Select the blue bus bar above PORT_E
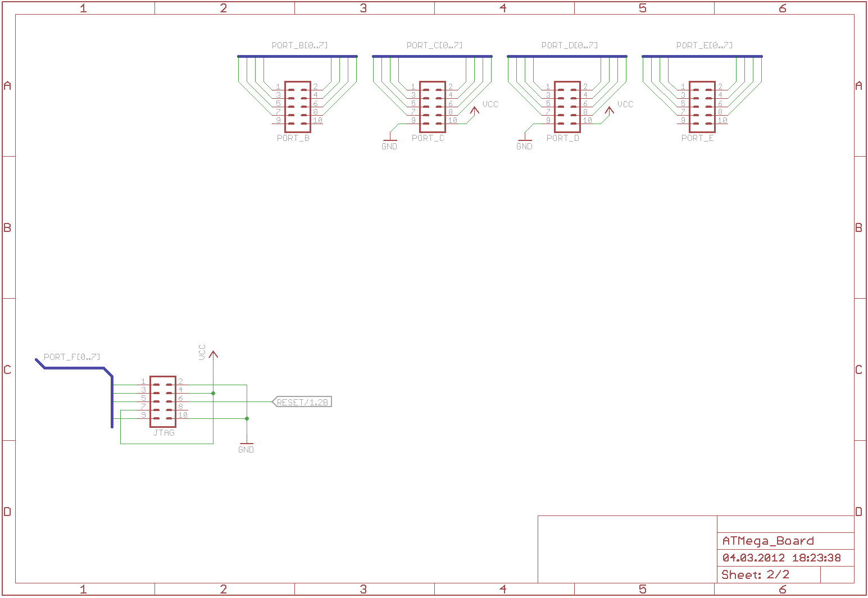The width and height of the screenshot is (868, 598). point(702,56)
